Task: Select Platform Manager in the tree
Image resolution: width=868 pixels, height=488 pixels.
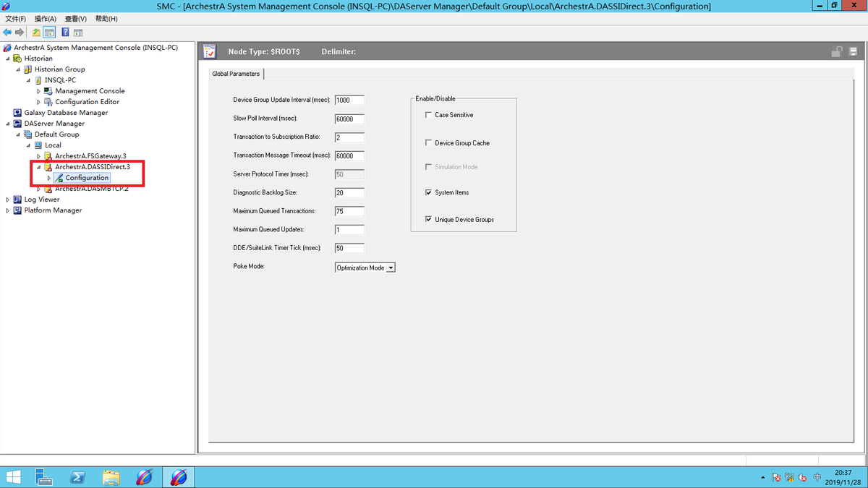Action: click(53, 210)
